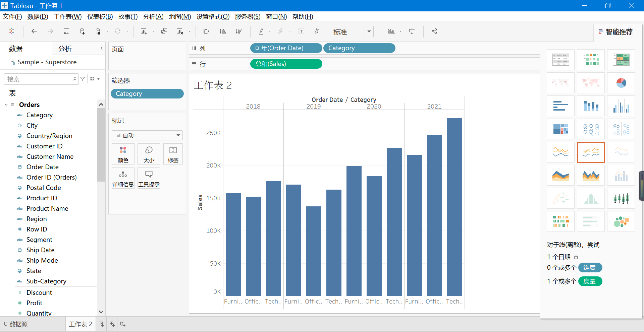Open dropdown next to clear sheet icon
Screen dimensions: 644x332
click(x=190, y=31)
